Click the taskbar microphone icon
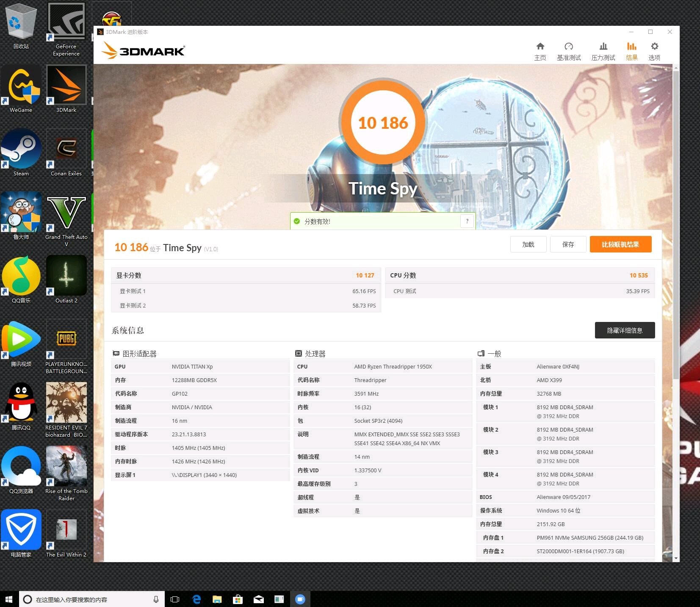 (x=156, y=599)
